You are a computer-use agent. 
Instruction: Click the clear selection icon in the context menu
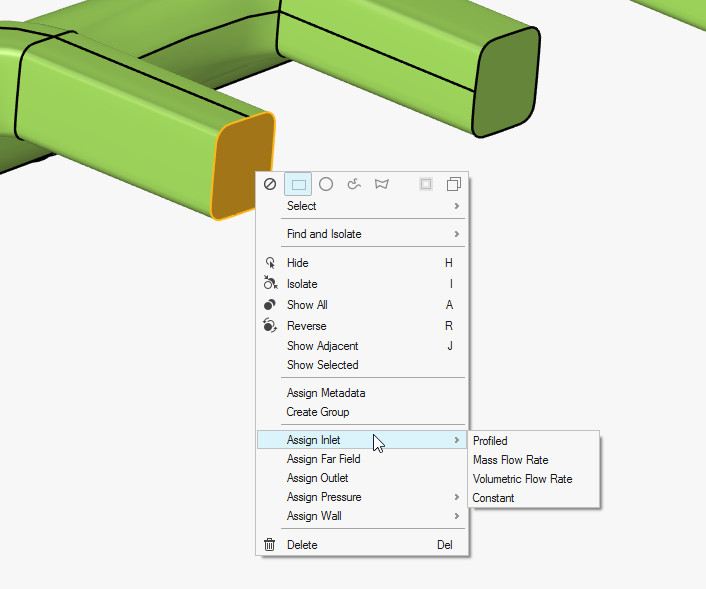tap(270, 185)
